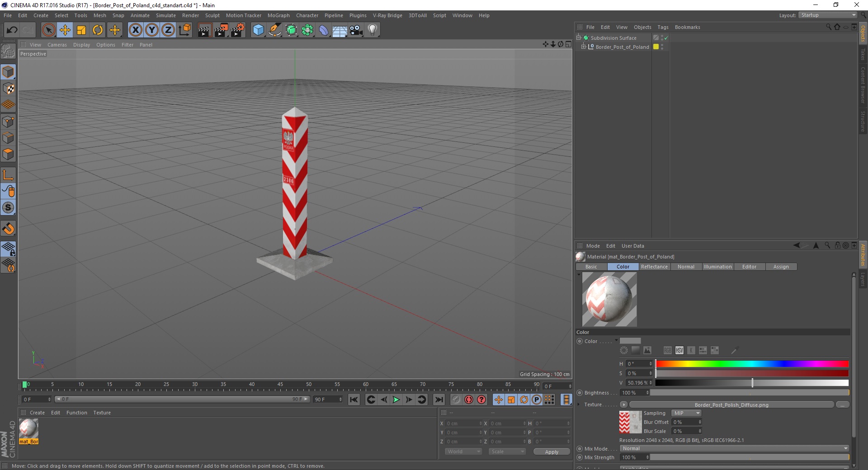Play the animation forward
868x470 pixels.
tap(396, 399)
